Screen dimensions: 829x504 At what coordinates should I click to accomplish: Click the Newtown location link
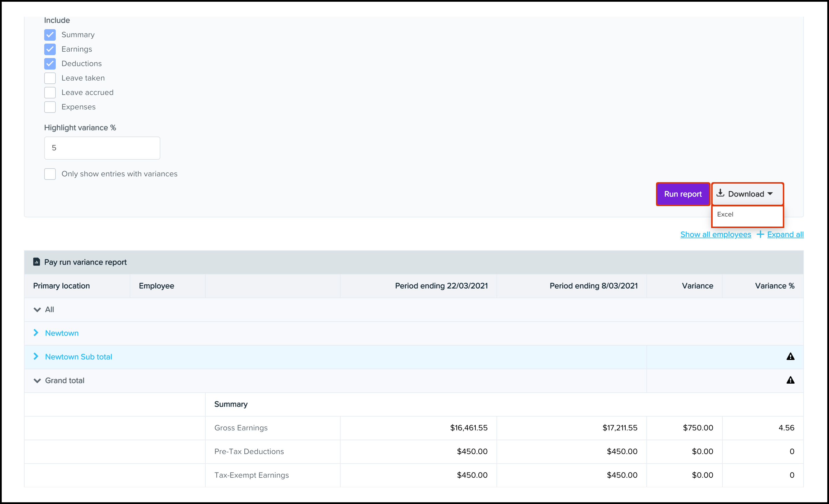(x=62, y=333)
